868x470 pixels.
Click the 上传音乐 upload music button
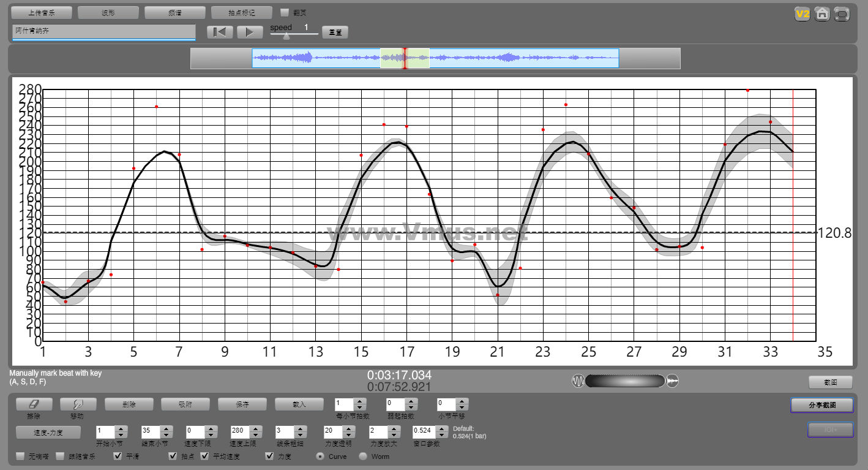42,12
